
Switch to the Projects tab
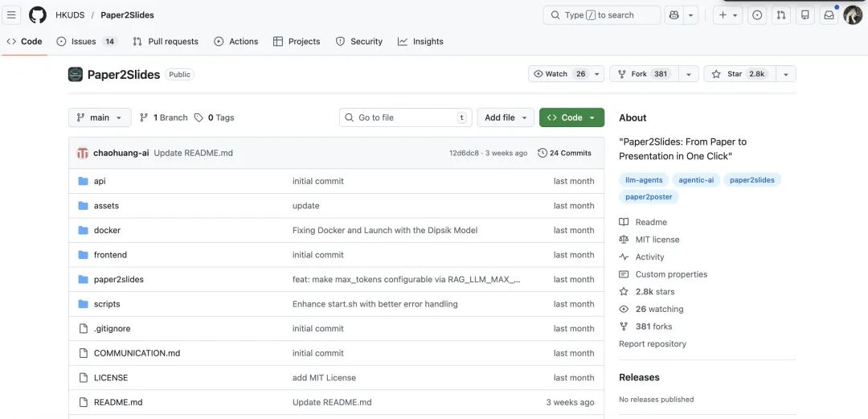[x=297, y=42]
